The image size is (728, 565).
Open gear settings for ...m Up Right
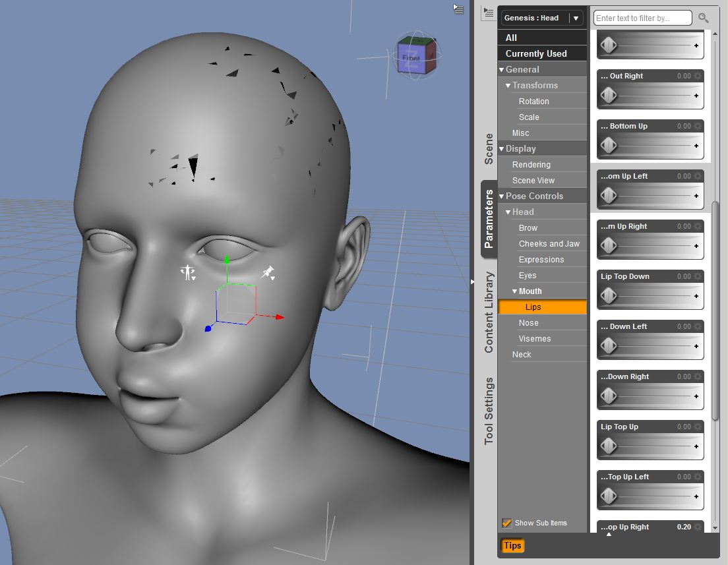tap(698, 226)
